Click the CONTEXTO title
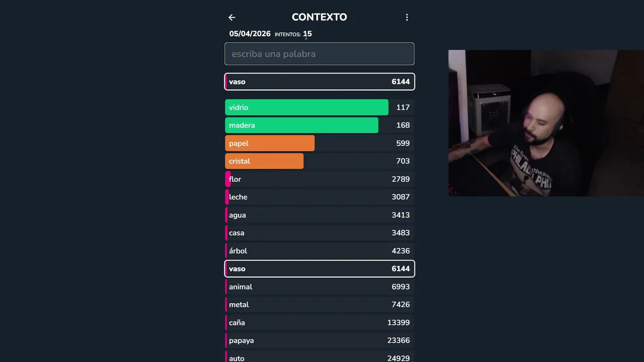The image size is (644, 362). coord(319,17)
